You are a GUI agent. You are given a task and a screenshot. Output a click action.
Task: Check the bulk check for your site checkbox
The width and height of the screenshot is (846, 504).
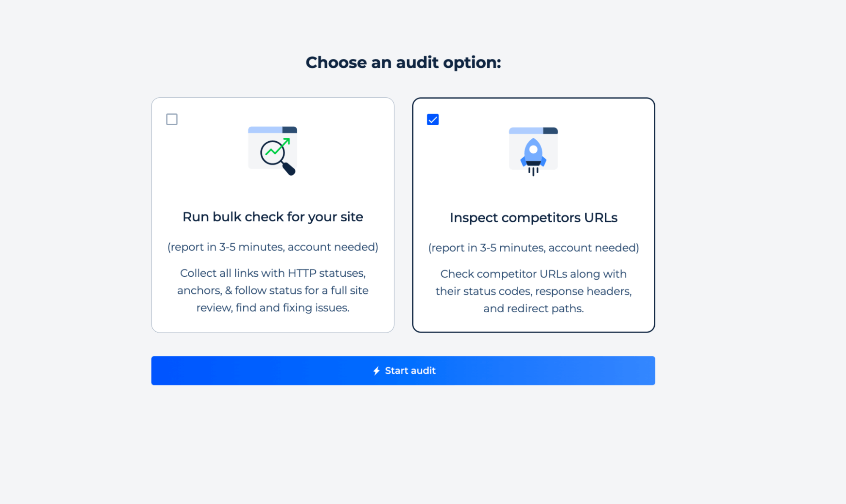(172, 119)
